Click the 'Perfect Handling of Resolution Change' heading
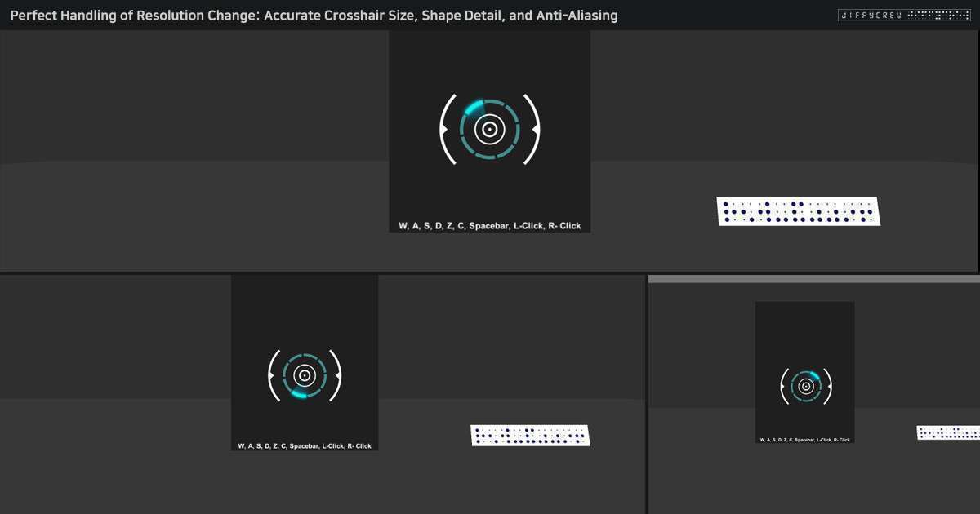Image resolution: width=980 pixels, height=514 pixels. (314, 16)
